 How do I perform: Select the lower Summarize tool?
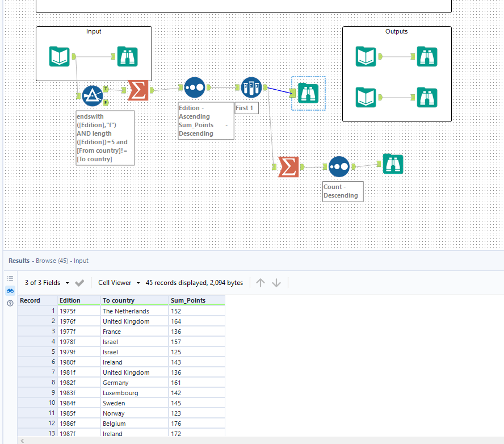coord(288,167)
